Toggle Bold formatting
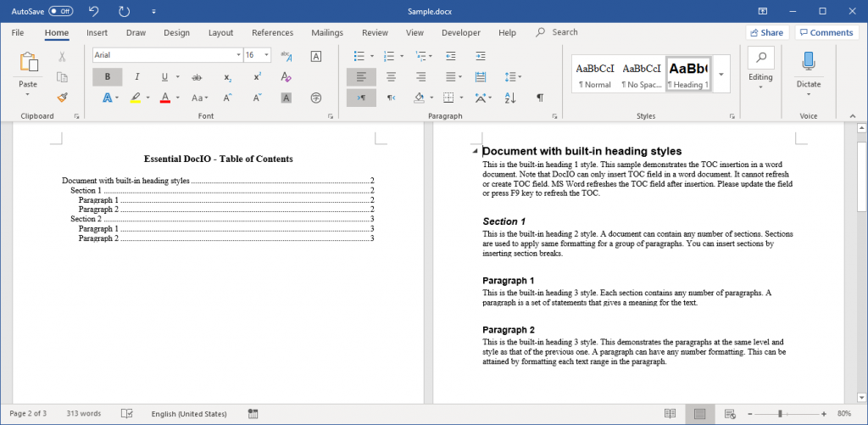Viewport: 868px width, 425px height. point(108,77)
